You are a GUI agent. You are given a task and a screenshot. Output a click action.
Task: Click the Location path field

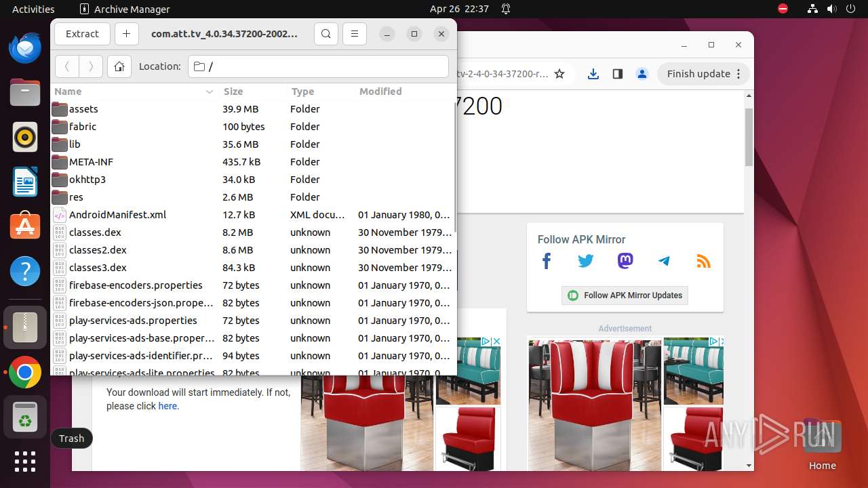tap(318, 66)
